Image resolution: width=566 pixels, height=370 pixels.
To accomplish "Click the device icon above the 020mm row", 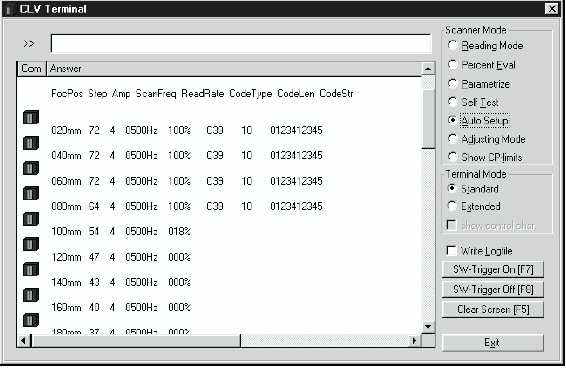I will (31, 117).
